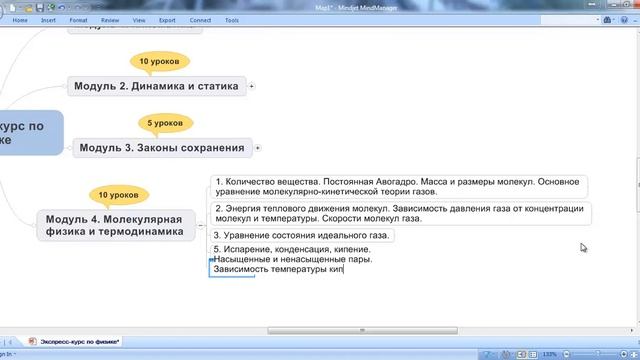The width and height of the screenshot is (640, 360).
Task: Click the zoom in plus button
Action: (624, 354)
